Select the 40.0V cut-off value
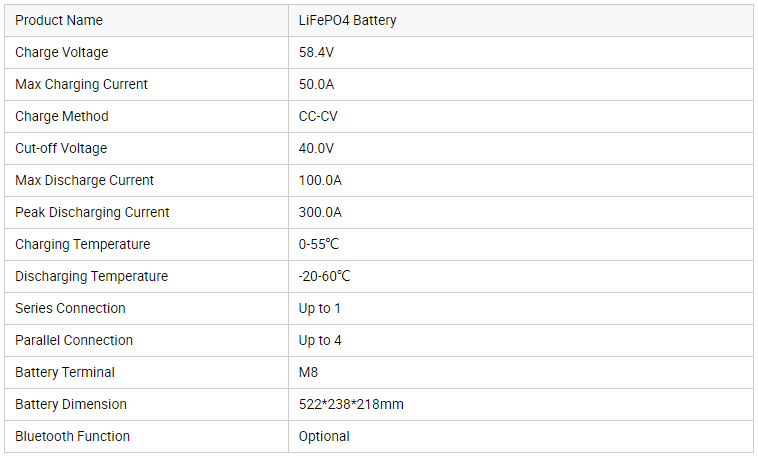The image size is (758, 458). pos(316,149)
